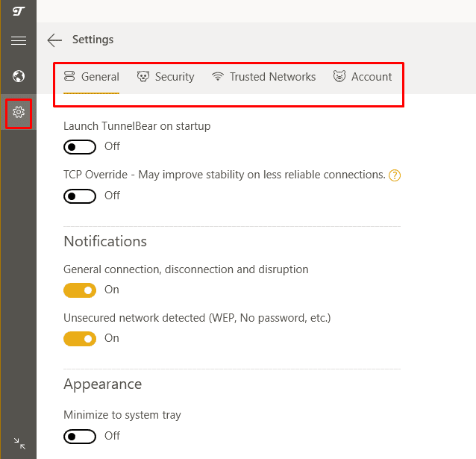This screenshot has height=459, width=476.
Task: Open the hamburger menu in sidebar
Action: [x=19, y=40]
